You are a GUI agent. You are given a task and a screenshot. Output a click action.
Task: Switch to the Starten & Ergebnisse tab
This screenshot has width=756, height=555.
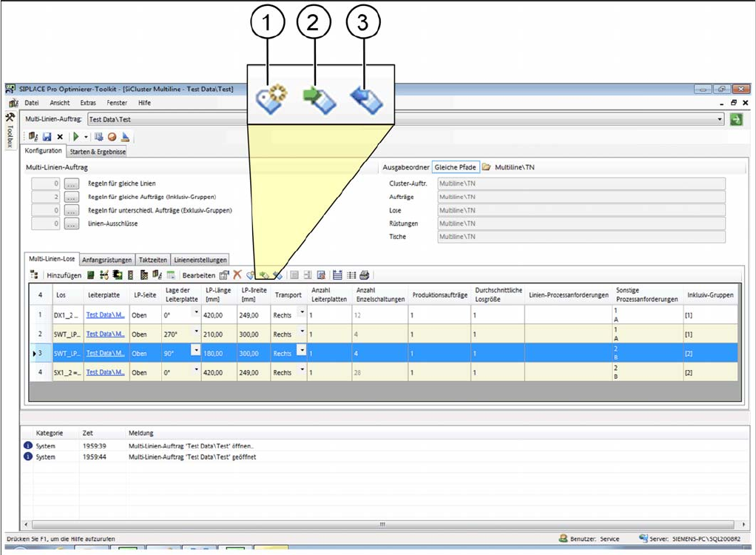(98, 152)
